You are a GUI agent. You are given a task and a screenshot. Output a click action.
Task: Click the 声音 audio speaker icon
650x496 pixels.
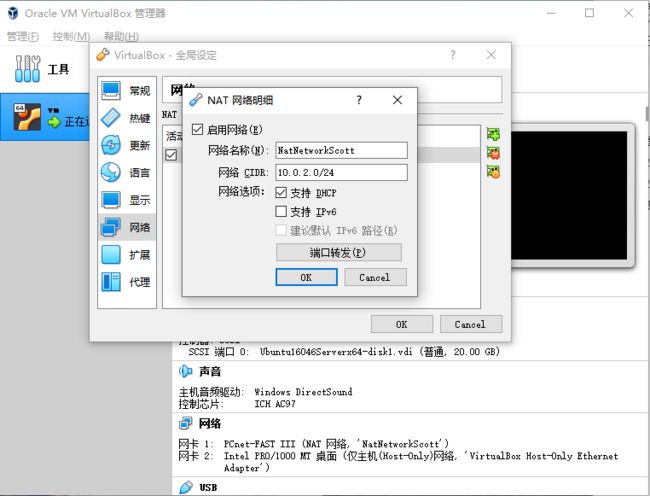(185, 371)
